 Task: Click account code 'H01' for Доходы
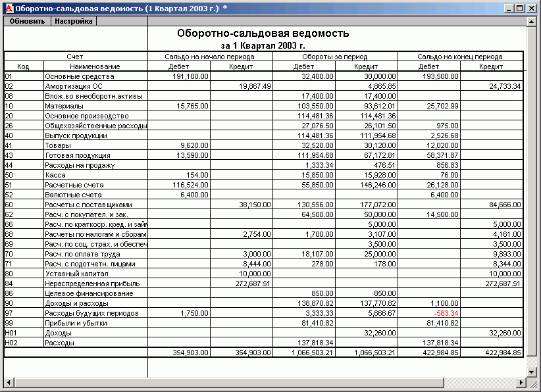11,333
